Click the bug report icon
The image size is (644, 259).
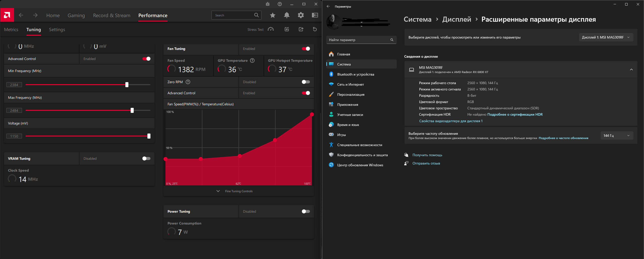[268, 4]
